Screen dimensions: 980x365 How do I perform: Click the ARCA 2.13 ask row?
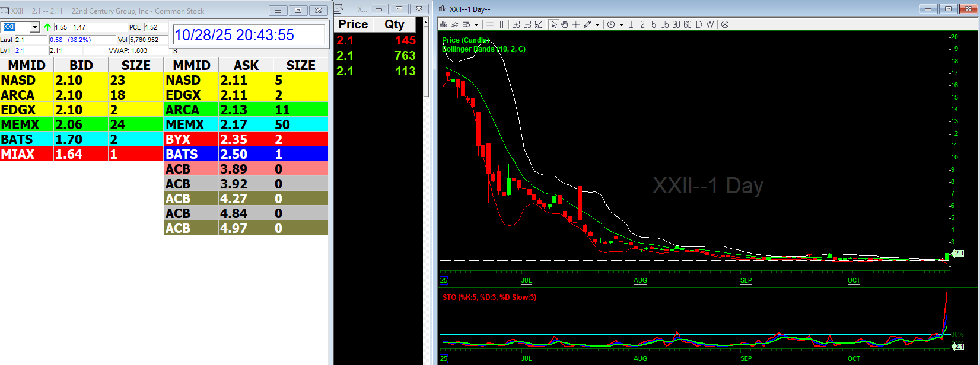(x=246, y=110)
